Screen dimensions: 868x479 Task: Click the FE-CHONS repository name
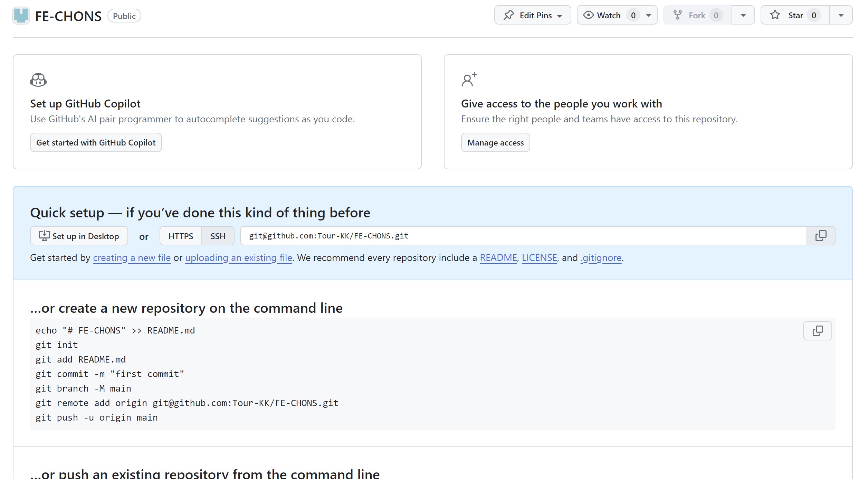(x=68, y=16)
